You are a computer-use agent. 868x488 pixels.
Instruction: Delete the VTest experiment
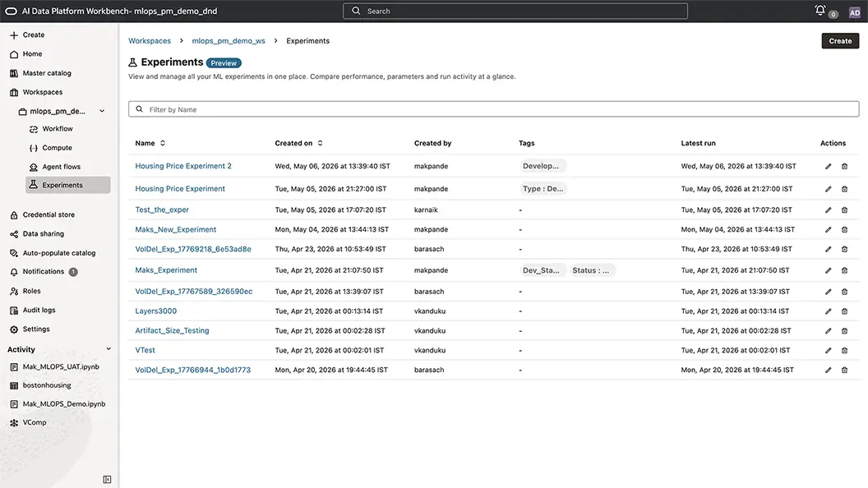click(x=844, y=350)
